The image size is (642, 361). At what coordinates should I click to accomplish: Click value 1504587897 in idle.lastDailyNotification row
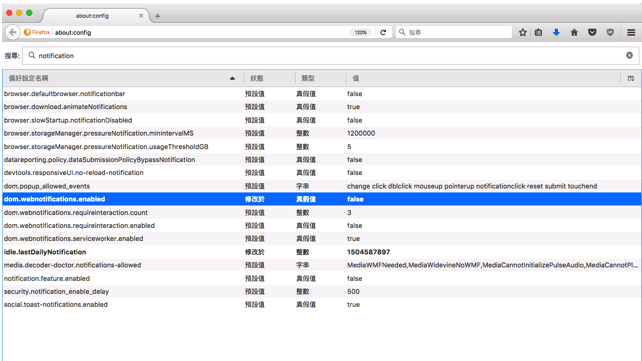pos(368,252)
